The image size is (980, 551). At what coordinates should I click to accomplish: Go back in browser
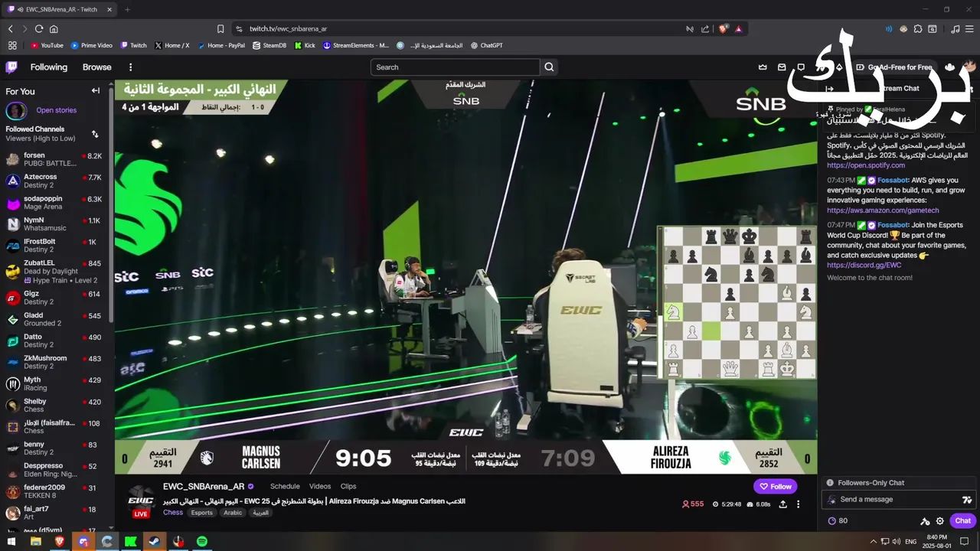(x=10, y=29)
